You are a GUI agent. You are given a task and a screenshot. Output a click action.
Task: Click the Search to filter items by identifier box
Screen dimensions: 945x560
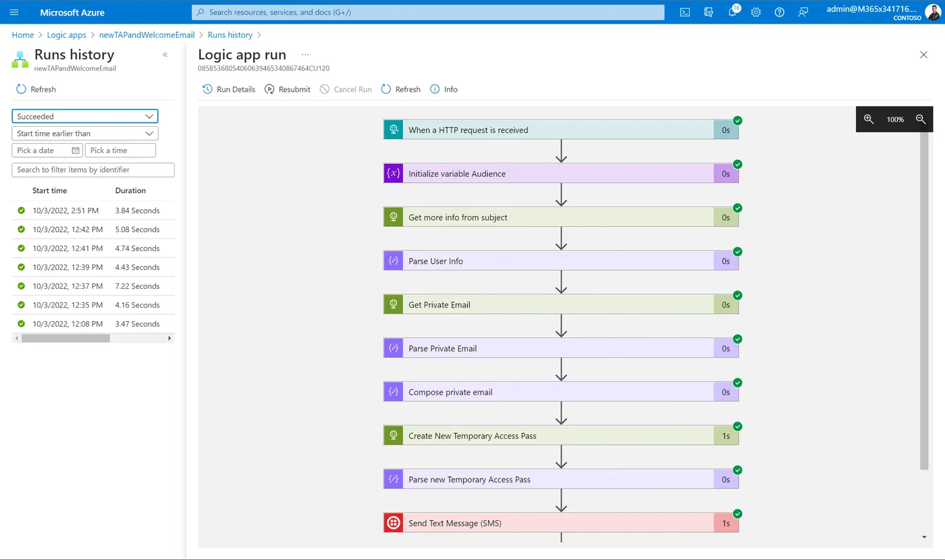pos(93,169)
